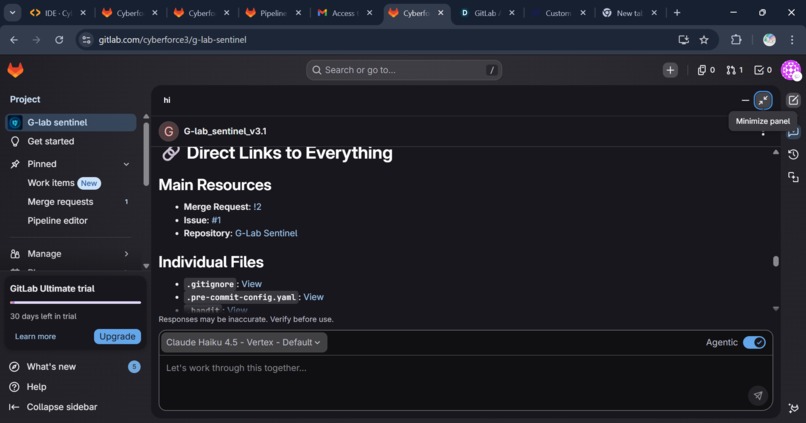This screenshot has height=423, width=806.
Task: Click the Duo tanuki icon at bottom right
Action: tap(793, 408)
